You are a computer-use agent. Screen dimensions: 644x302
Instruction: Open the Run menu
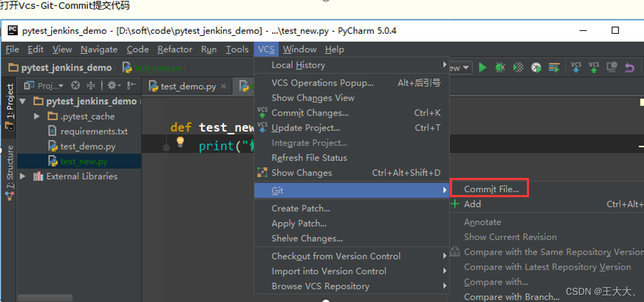coord(209,49)
